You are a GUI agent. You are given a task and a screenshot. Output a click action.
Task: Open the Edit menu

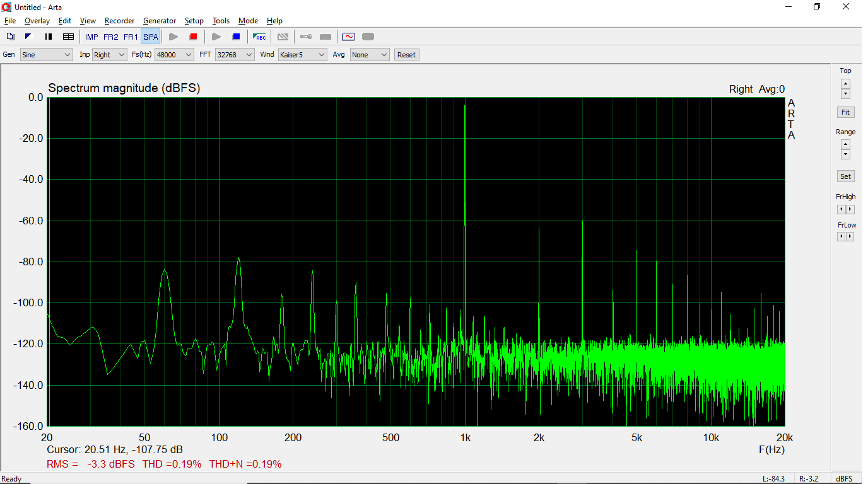tap(65, 21)
